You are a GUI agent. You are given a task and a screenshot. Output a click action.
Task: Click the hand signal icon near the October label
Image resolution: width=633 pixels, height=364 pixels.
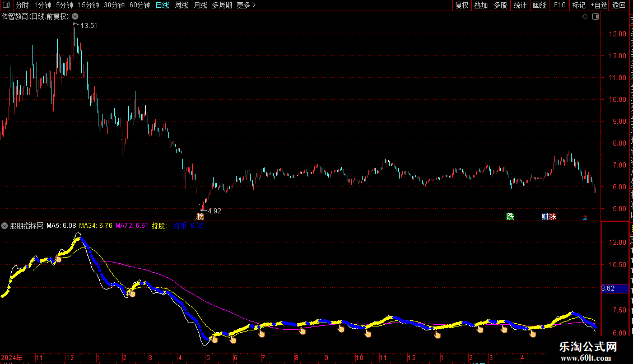(x=368, y=334)
